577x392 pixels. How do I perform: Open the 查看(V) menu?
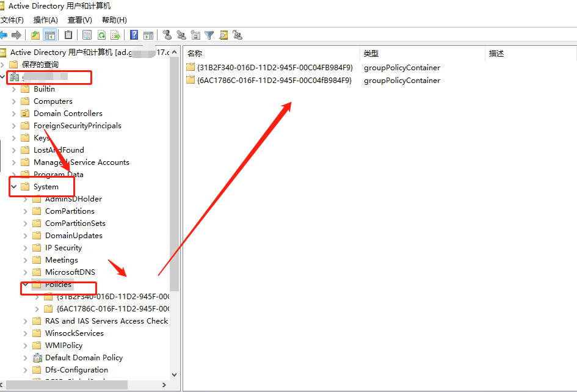tap(80, 20)
